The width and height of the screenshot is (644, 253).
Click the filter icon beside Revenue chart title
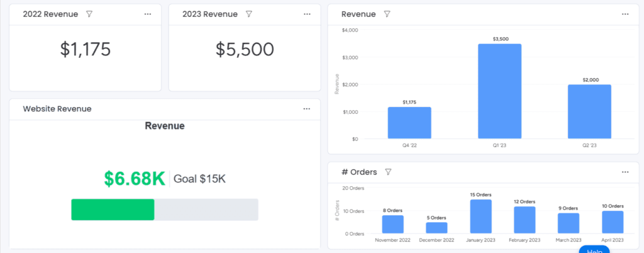[387, 14]
